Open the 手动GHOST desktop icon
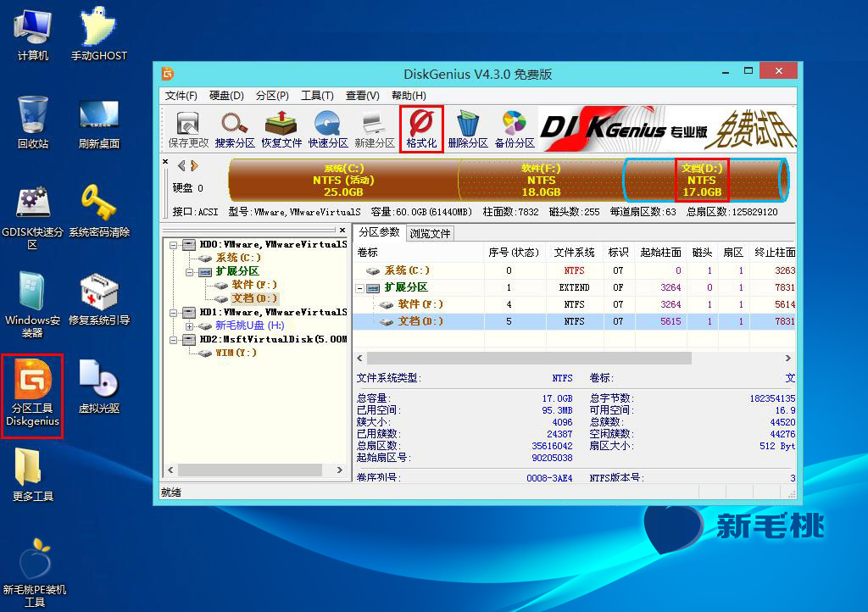Image resolution: width=868 pixels, height=612 pixels. [x=98, y=33]
